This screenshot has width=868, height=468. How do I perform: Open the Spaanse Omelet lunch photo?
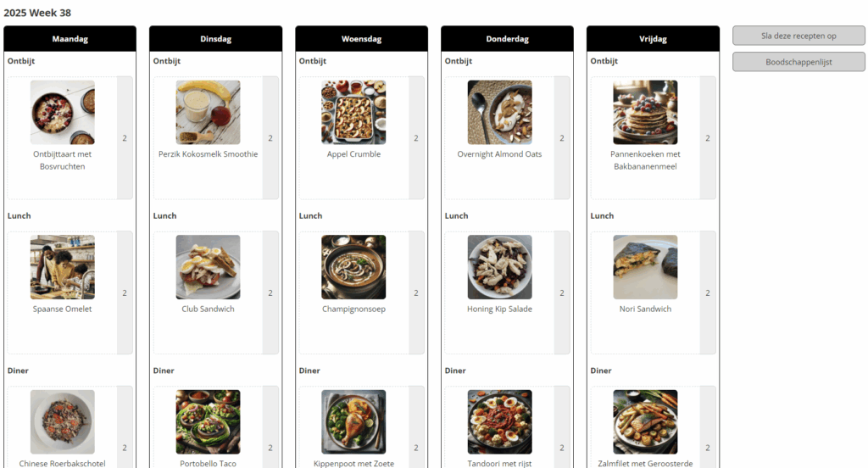pos(63,267)
